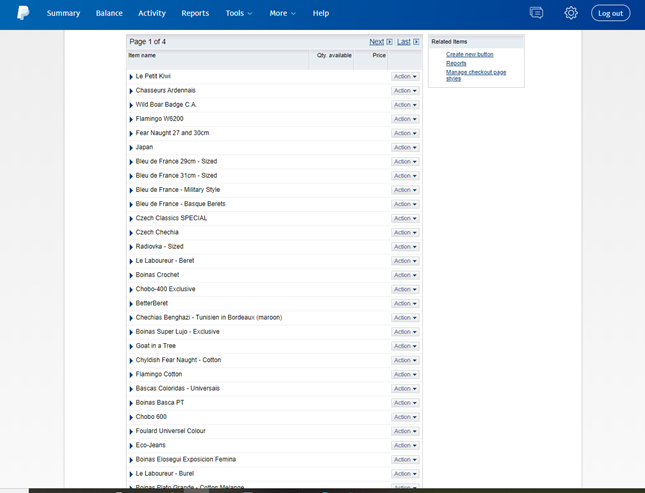The image size is (645, 493).
Task: Click item name Chyldish Fear Naught - Cotton
Action: pos(179,360)
